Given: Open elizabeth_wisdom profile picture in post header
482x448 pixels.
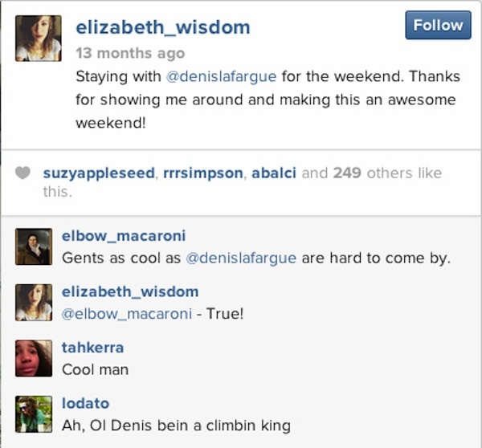Looking at the screenshot, I should pos(38,38).
